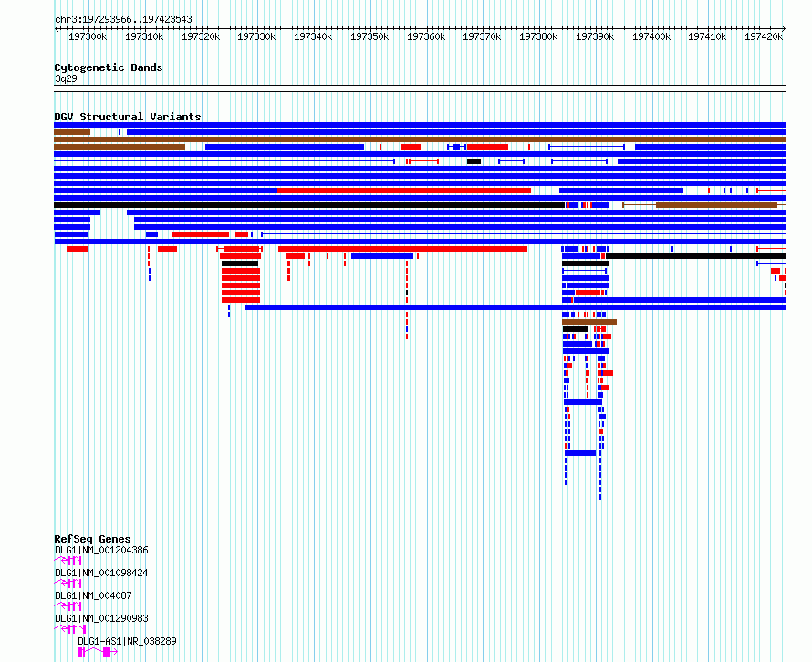Viewport: 812px width, 662px height.
Task: Click the 197310k ruler label
Action: (144, 36)
